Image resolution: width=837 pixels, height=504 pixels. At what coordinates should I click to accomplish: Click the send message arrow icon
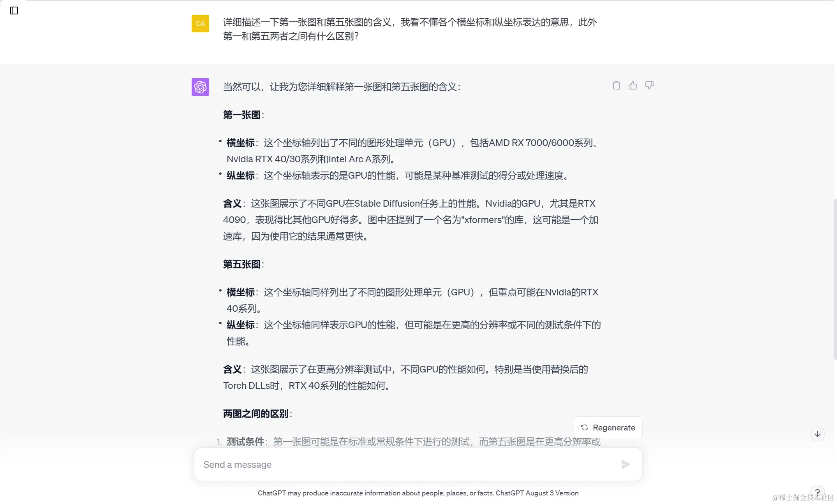pos(626,464)
